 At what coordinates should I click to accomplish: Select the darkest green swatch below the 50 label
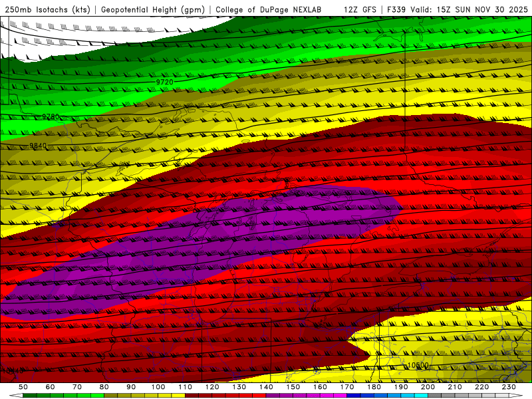point(30,396)
